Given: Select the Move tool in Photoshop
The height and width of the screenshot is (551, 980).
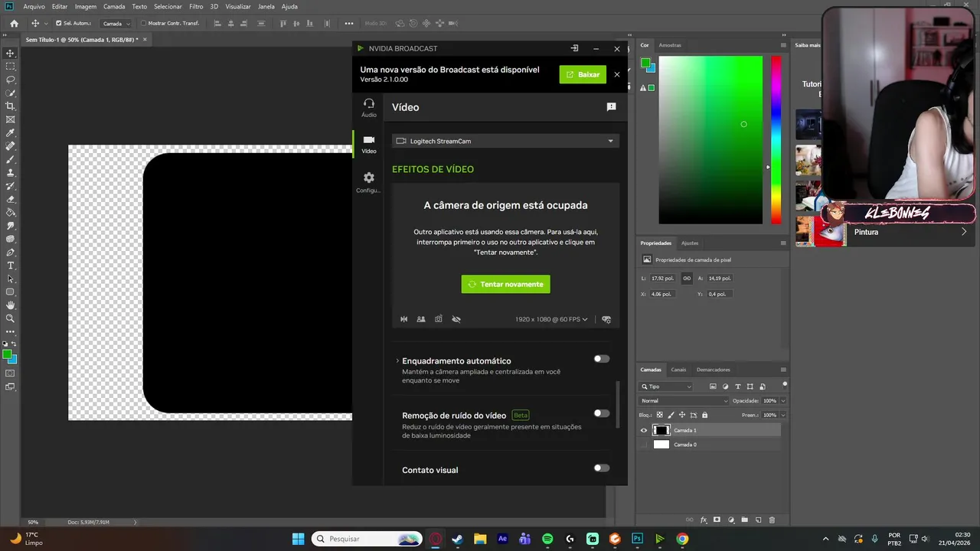Looking at the screenshot, I should coord(11,53).
